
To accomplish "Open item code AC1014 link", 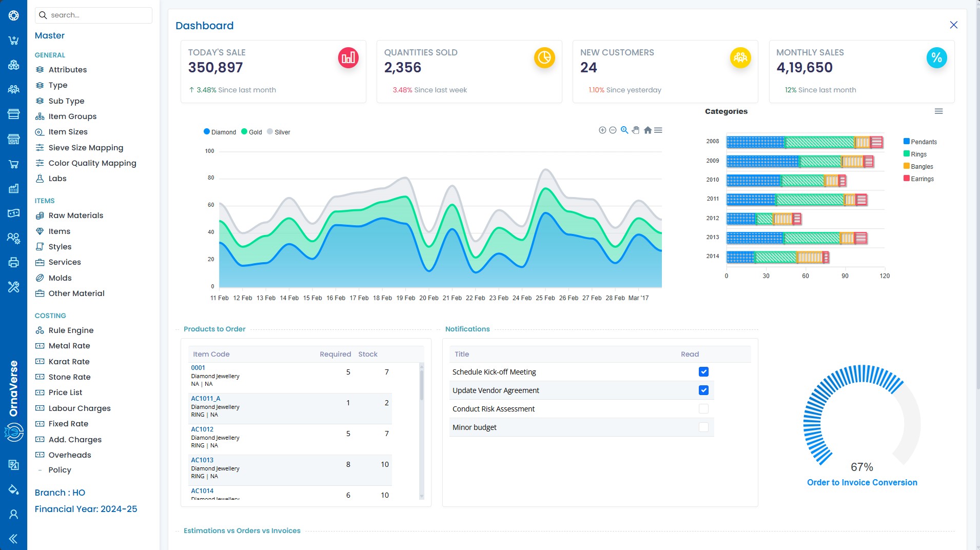I will click(x=202, y=491).
